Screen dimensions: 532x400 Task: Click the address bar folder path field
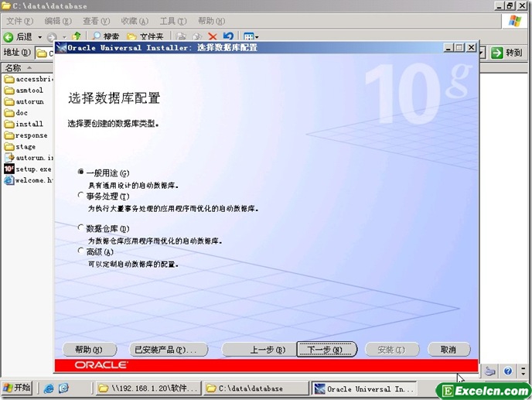(45, 53)
